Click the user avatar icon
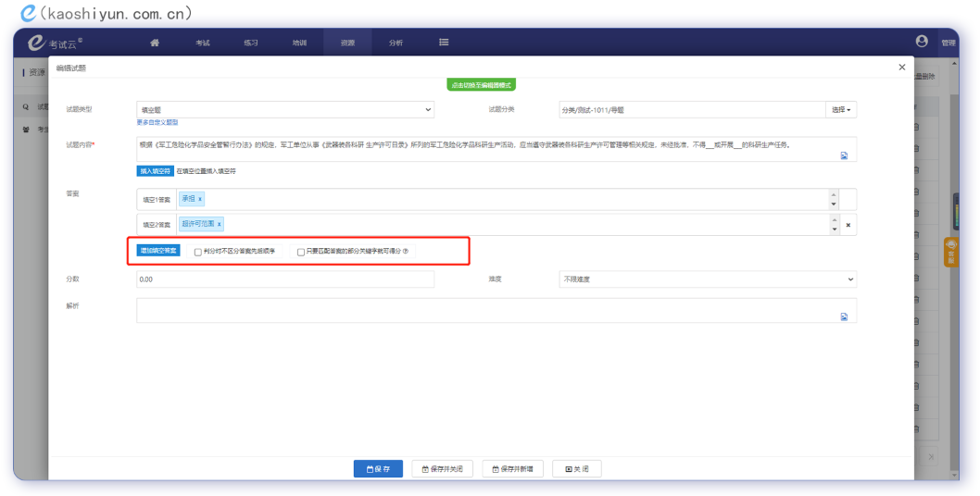 [x=922, y=42]
